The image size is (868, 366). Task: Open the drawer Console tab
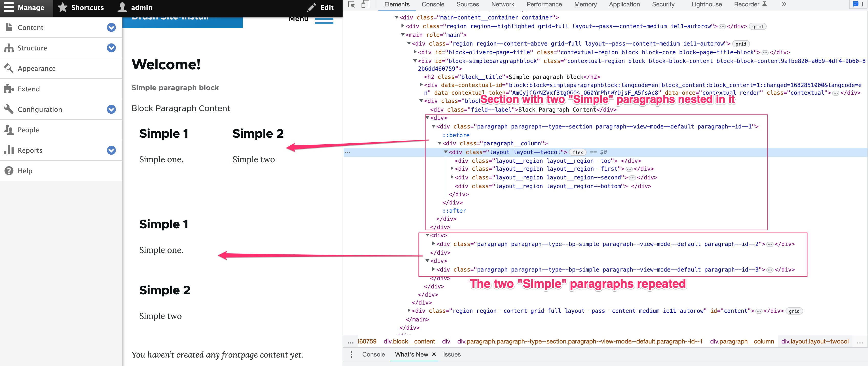coord(373,354)
